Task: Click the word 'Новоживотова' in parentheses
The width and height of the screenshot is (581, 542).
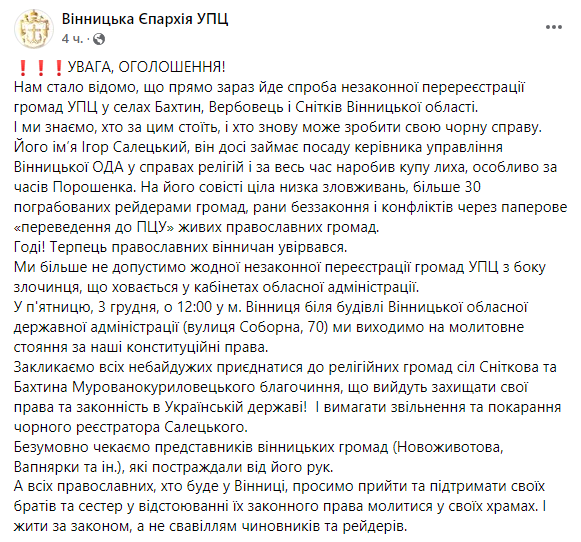Action: point(448,447)
